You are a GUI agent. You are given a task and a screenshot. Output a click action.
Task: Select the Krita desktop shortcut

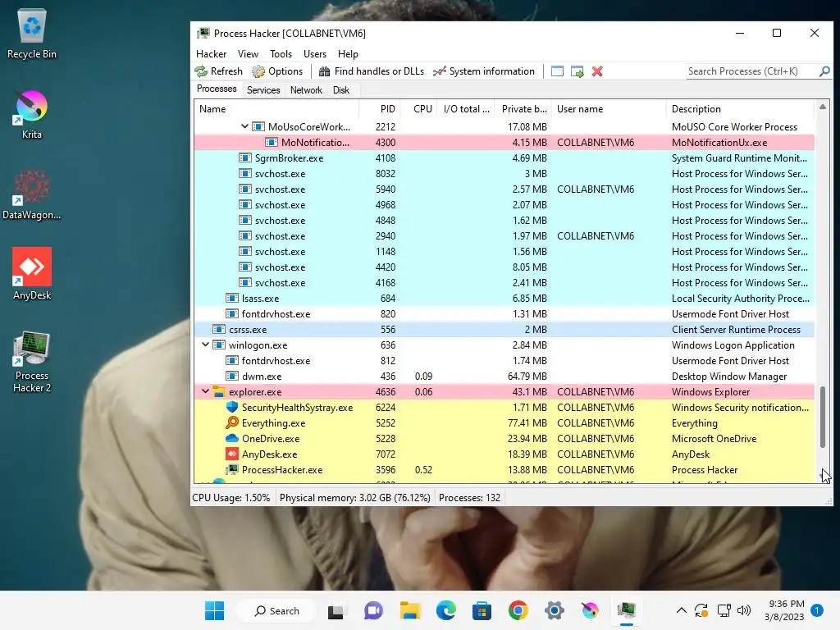coord(32,114)
